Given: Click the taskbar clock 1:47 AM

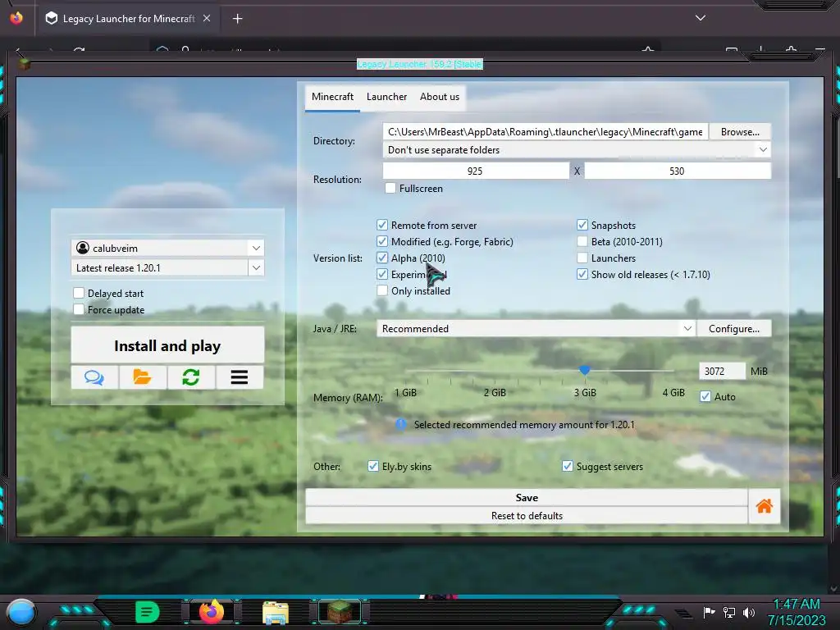Looking at the screenshot, I should point(797,604).
